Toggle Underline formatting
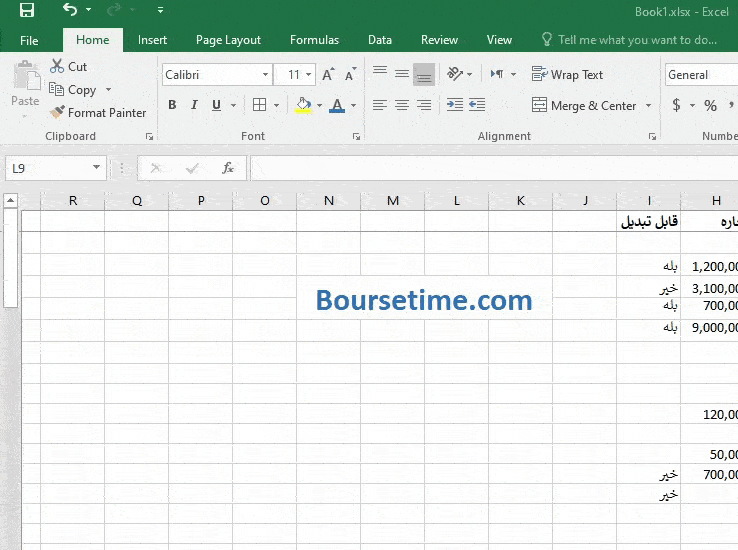Screen dimensions: 738x550 216,105
